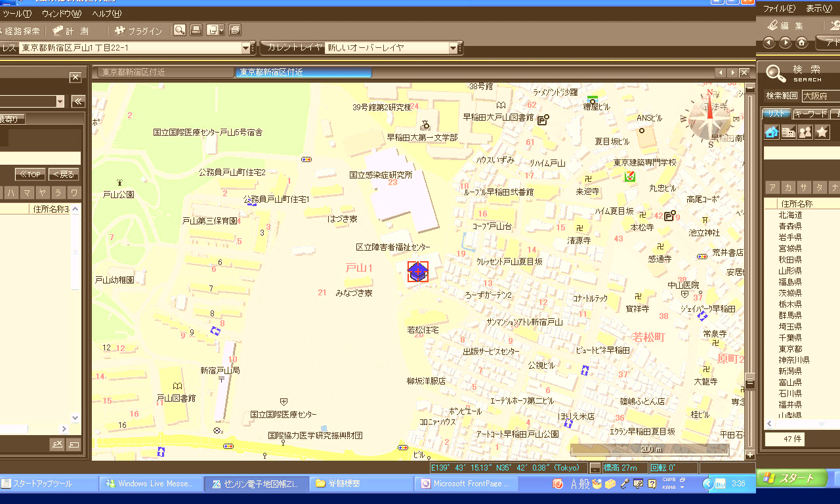Open the 計測 measurement tool
Viewport: 840px width, 504px height.
coord(71,31)
